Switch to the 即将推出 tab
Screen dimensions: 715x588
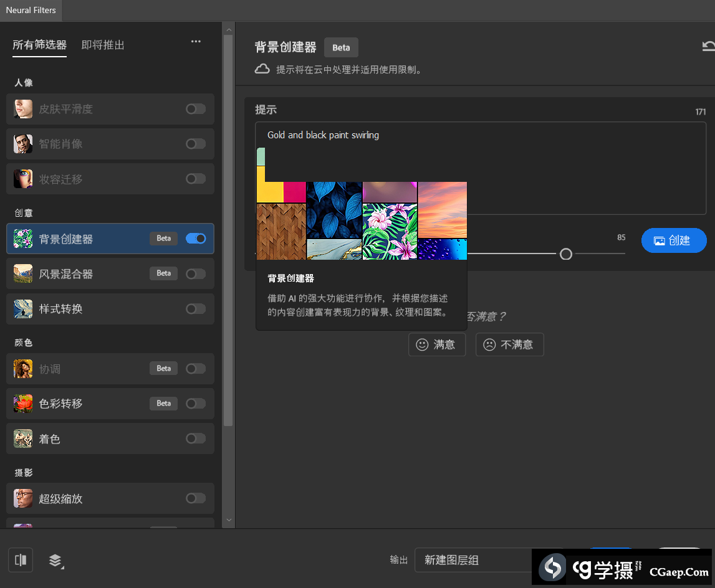[102, 45]
